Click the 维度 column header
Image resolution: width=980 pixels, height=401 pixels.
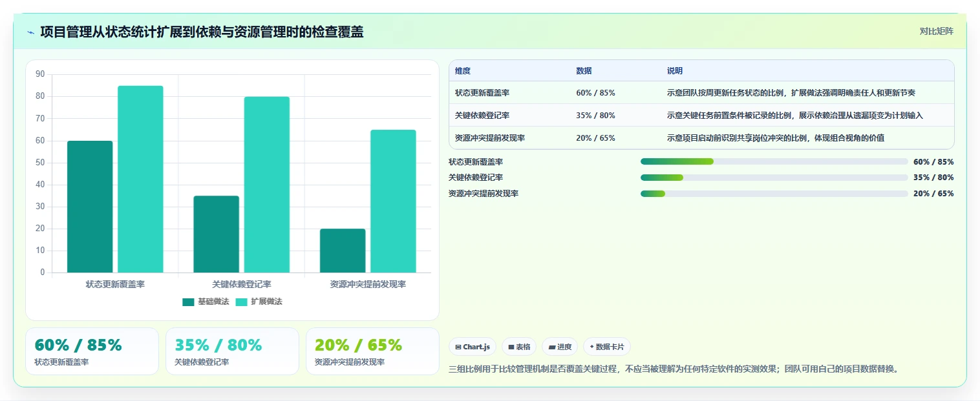tap(463, 71)
